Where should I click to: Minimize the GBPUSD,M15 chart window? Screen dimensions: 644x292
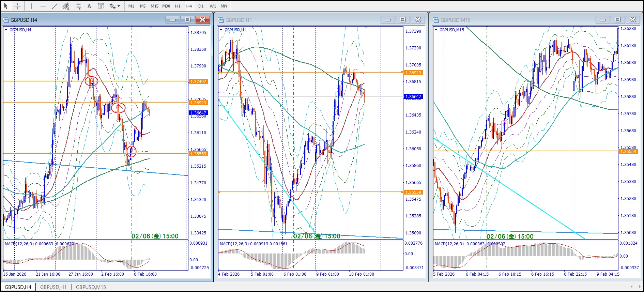pyautogui.click(x=602, y=20)
